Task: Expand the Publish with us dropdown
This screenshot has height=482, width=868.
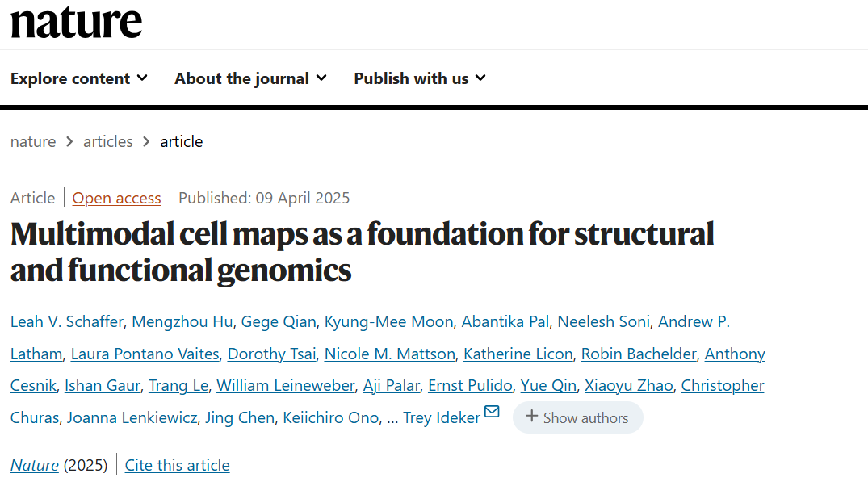Action: [x=420, y=78]
